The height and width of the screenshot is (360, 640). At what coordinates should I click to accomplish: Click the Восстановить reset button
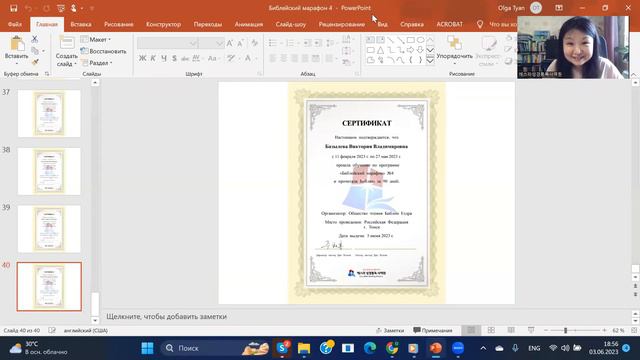click(x=103, y=51)
